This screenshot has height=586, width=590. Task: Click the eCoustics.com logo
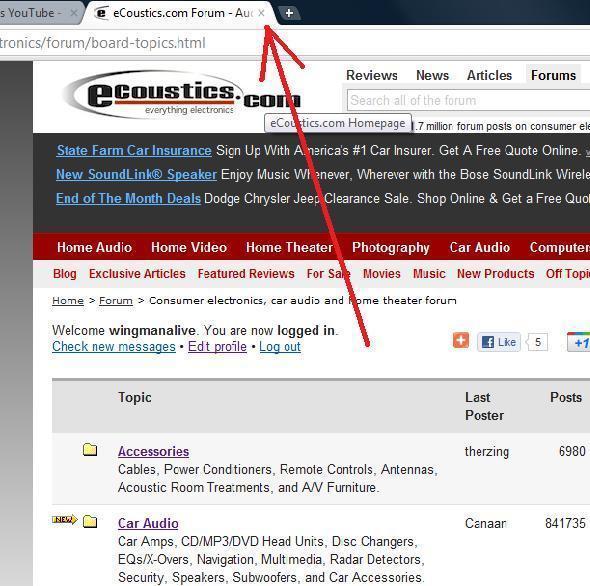182,95
